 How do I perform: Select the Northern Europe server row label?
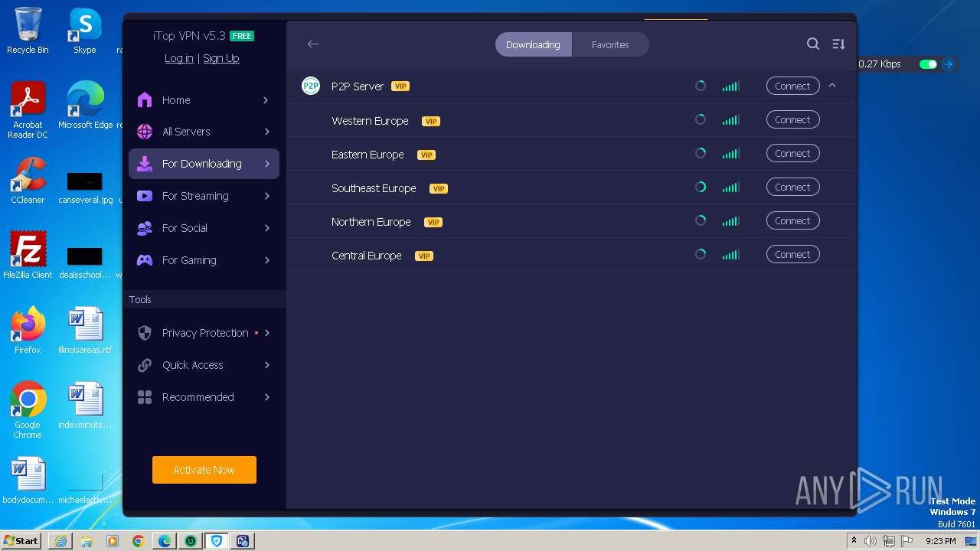tap(371, 222)
